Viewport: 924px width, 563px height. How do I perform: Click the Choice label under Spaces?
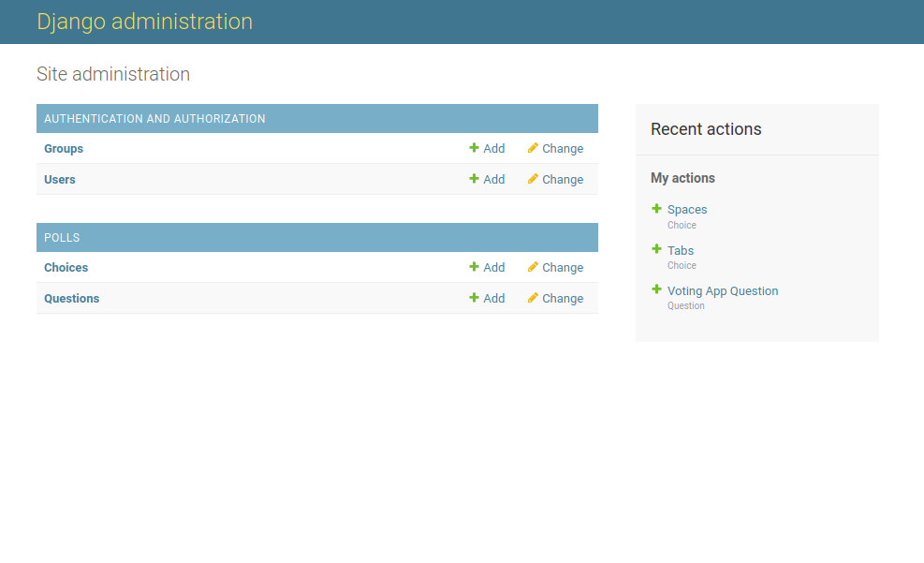click(x=682, y=225)
